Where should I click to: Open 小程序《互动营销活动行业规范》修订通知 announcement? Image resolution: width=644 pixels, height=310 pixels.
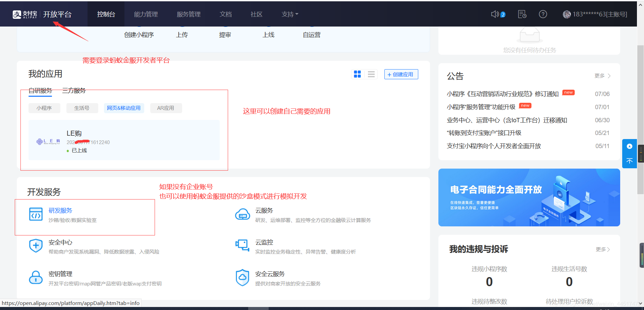pos(502,94)
